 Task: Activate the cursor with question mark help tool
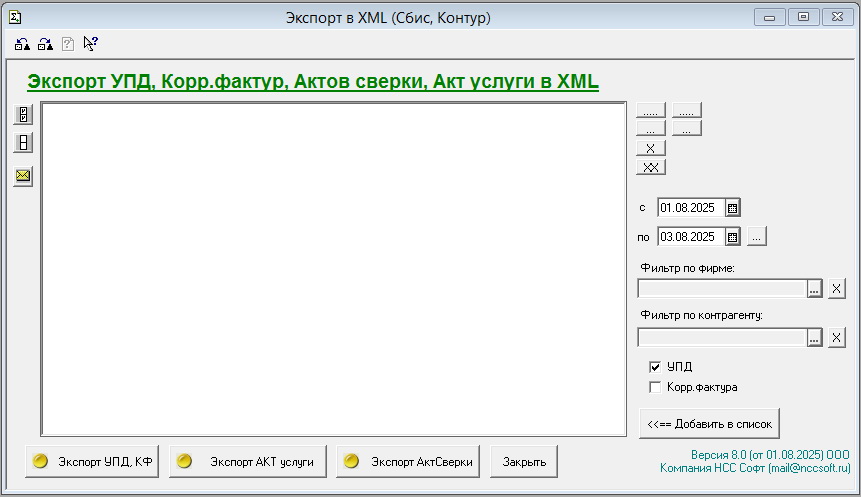click(x=91, y=43)
